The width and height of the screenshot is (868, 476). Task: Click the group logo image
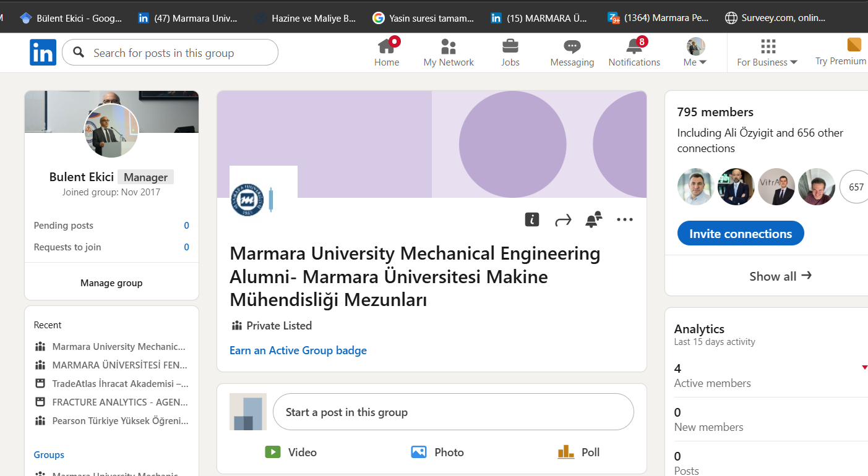[x=263, y=199]
